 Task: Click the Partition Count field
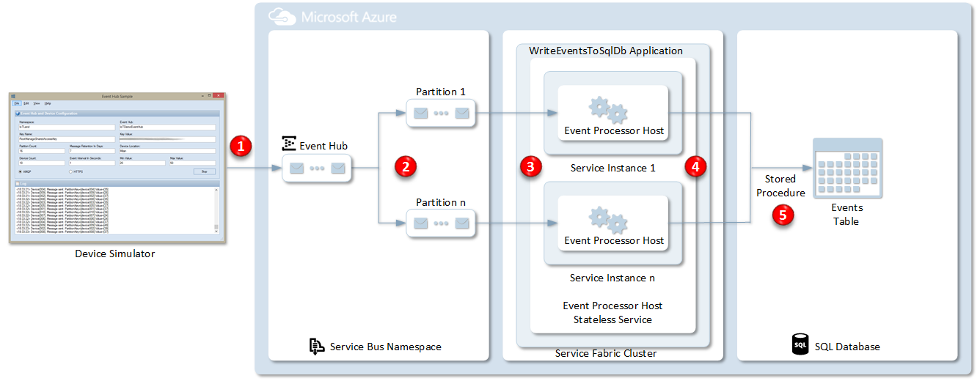click(42, 151)
